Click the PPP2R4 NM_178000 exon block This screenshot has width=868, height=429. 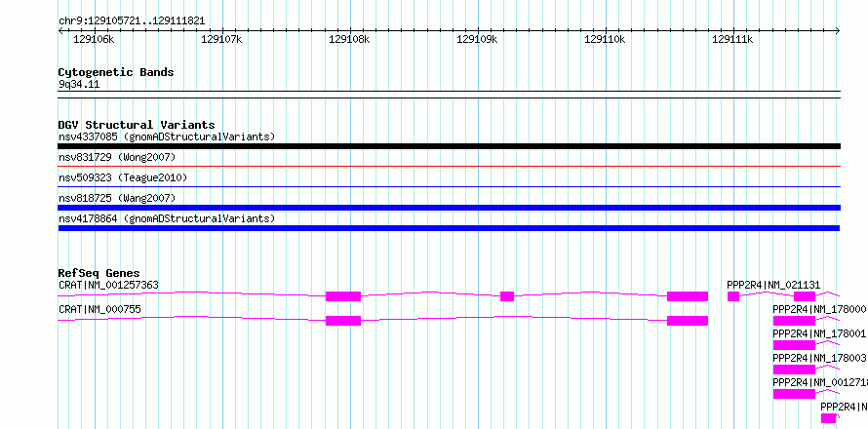(x=794, y=321)
